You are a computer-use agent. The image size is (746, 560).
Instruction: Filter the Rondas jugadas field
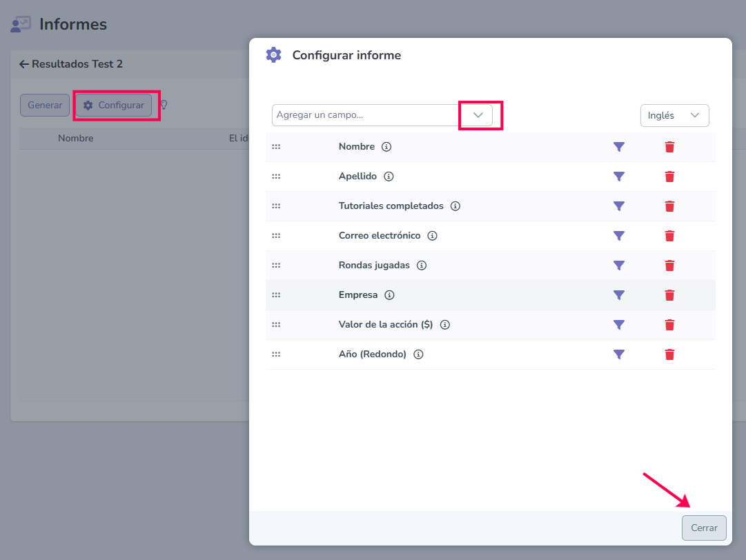point(618,266)
